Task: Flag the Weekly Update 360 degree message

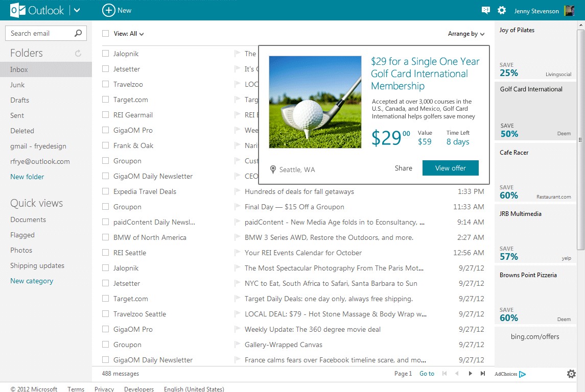Action: coord(237,329)
